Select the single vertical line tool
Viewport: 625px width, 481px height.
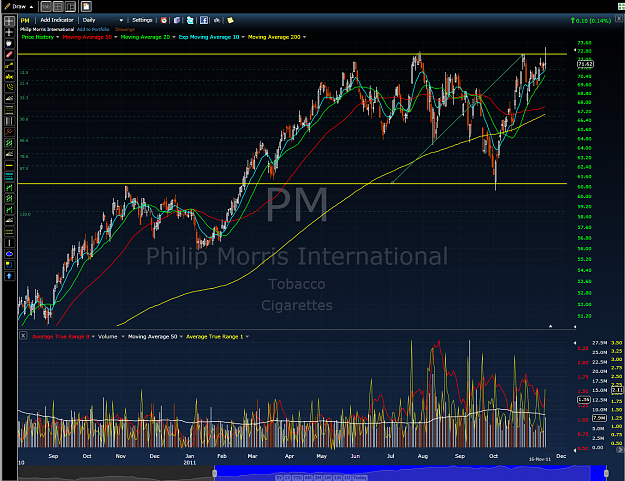pyautogui.click(x=9, y=243)
